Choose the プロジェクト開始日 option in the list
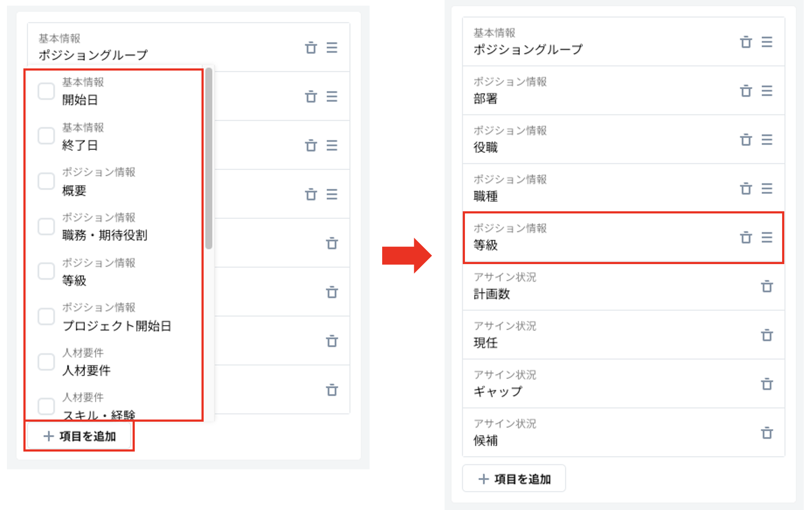 [x=46, y=317]
